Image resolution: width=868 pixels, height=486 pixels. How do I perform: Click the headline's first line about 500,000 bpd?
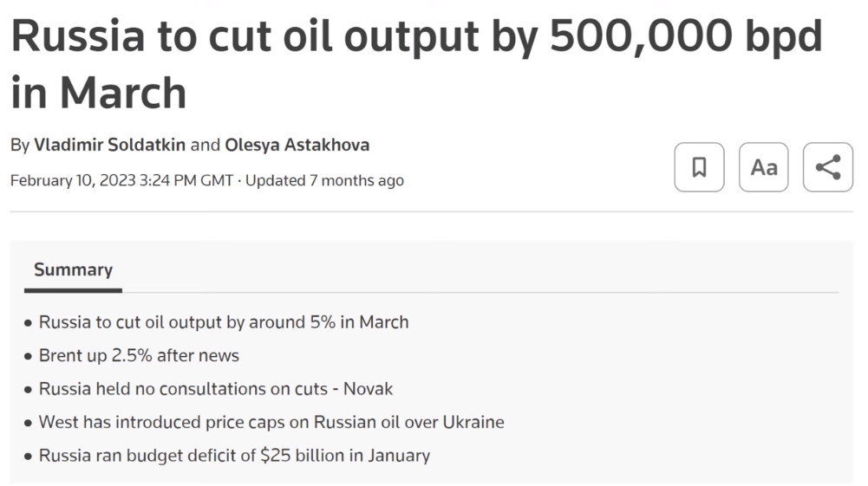pyautogui.click(x=416, y=37)
